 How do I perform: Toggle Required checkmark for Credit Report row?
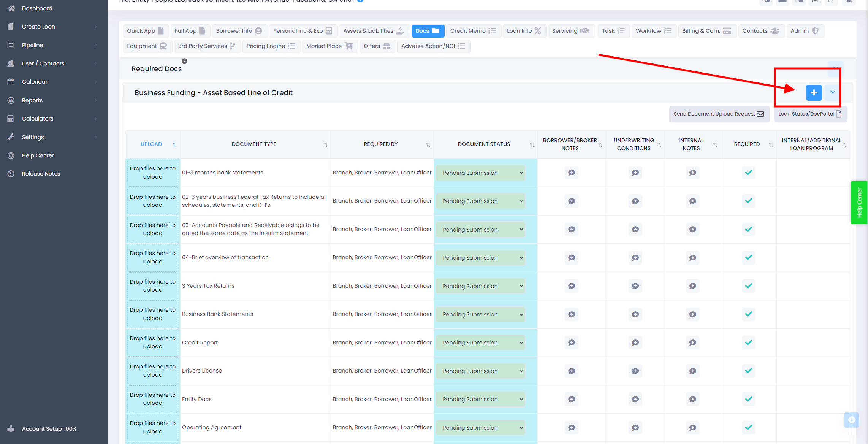coord(748,342)
